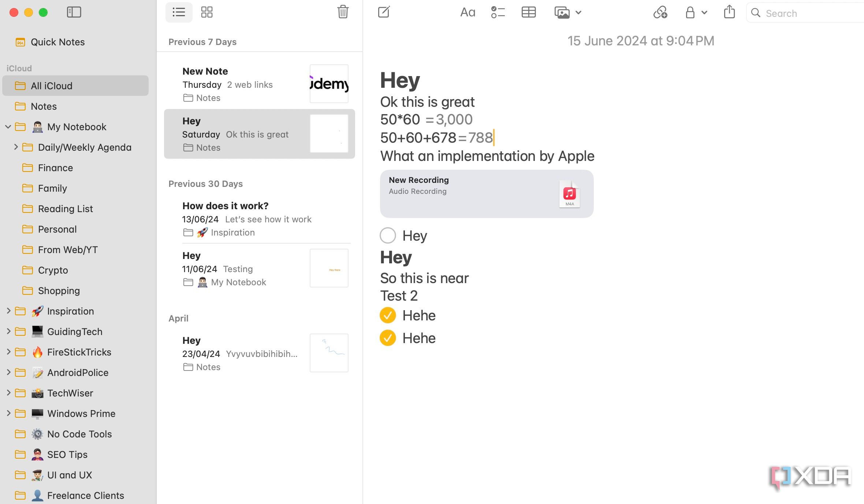Toggle the sidebar visibility icon
Image resolution: width=864 pixels, height=504 pixels.
point(74,12)
